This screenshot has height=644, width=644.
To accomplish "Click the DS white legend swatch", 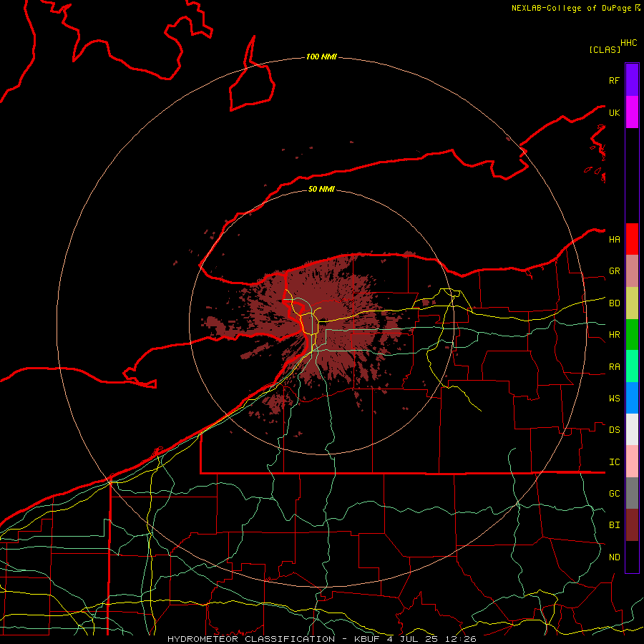I will [632, 429].
